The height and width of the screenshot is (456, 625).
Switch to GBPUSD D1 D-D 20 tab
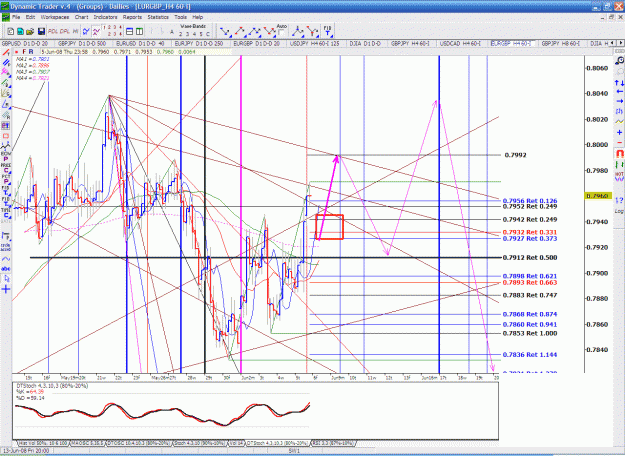tap(25, 43)
